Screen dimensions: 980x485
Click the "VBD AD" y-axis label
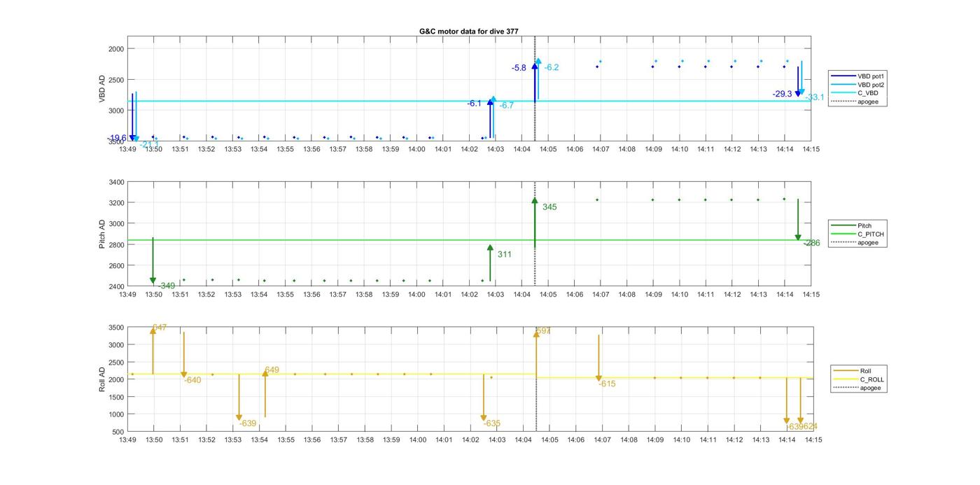coord(102,89)
